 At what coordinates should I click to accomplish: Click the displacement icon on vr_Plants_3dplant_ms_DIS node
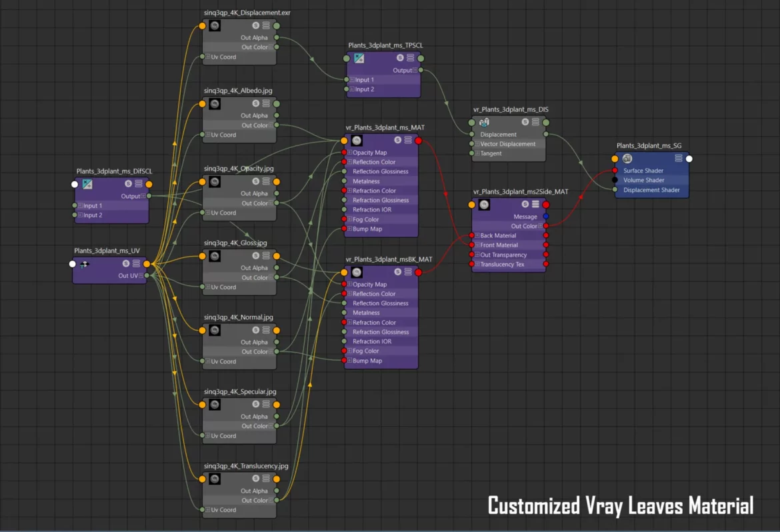tap(485, 122)
